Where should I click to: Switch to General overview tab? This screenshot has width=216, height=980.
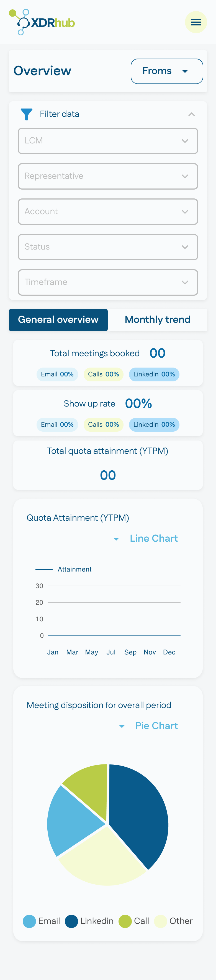pyautogui.click(x=58, y=319)
